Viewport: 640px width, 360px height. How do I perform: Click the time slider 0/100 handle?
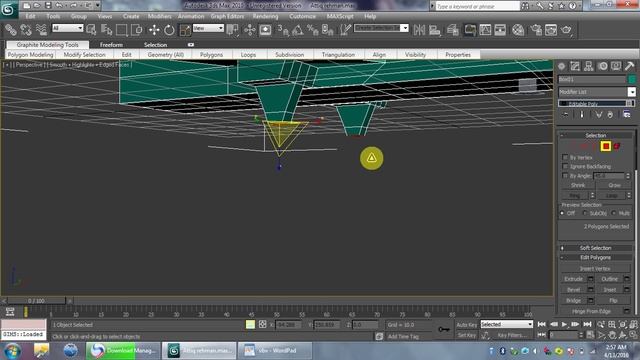[36, 301]
